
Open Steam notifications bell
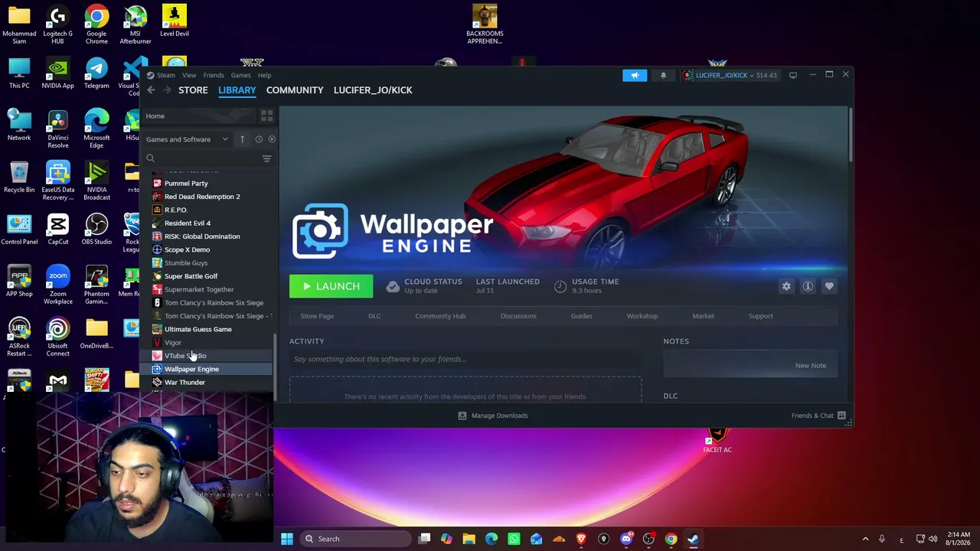[x=663, y=75]
